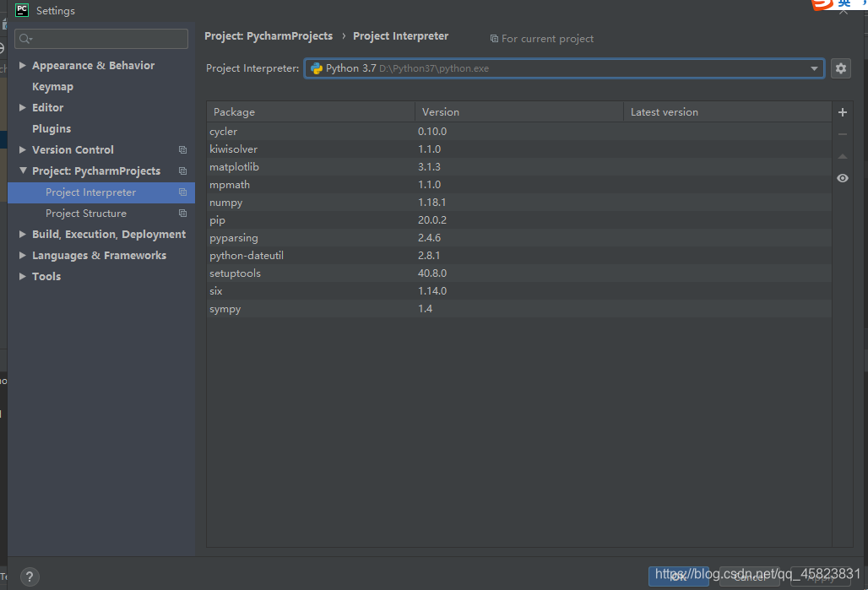This screenshot has width=868, height=590.
Task: Open the Keymap settings page
Action: (52, 87)
